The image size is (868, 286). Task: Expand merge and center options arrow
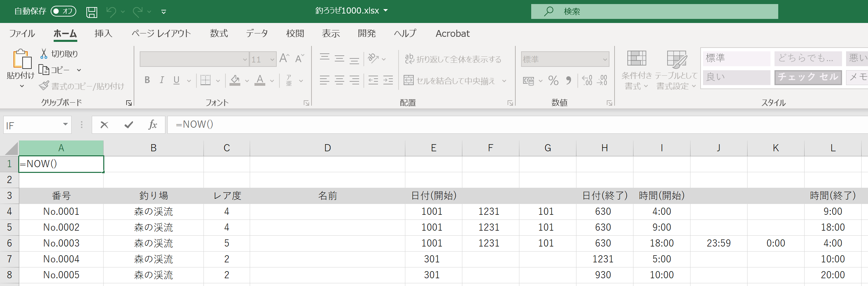[x=504, y=81]
